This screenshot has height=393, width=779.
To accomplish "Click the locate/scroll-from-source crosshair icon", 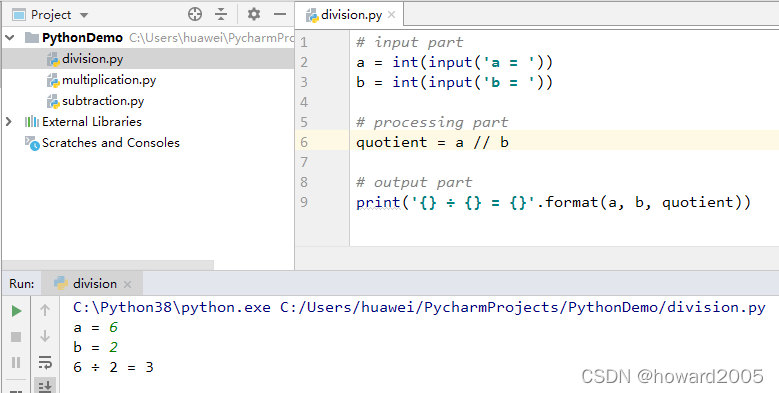I will [x=195, y=14].
